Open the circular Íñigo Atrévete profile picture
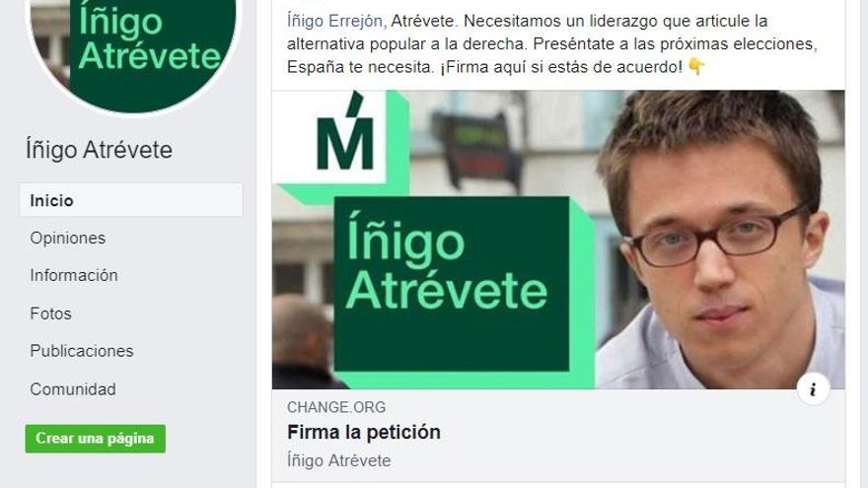The height and width of the screenshot is (488, 868). (x=133, y=50)
